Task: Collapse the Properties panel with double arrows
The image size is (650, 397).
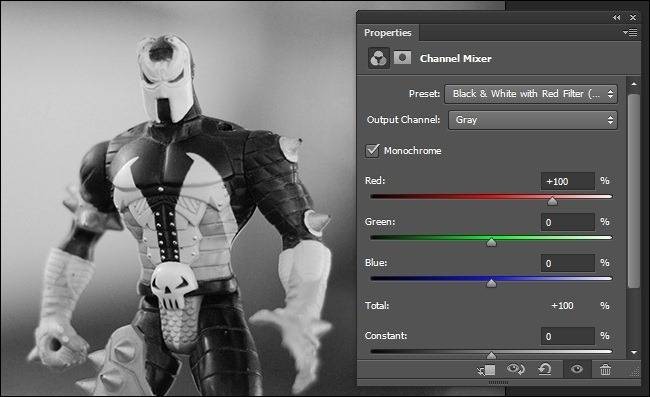Action: coord(616,17)
